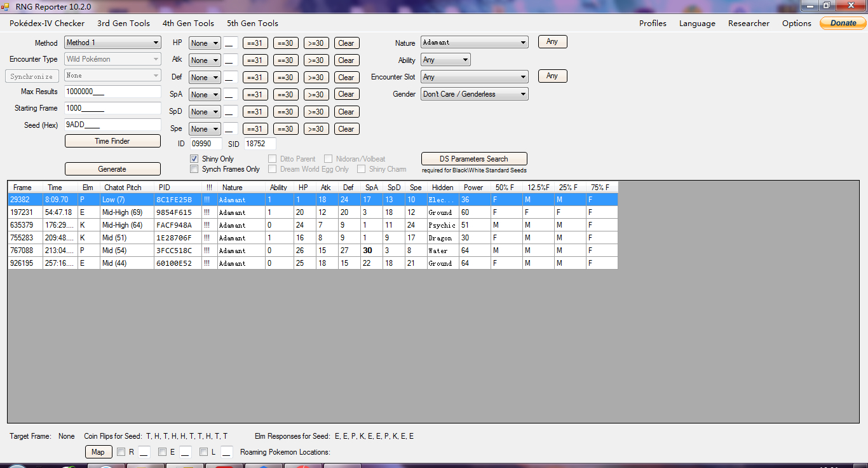The height and width of the screenshot is (468, 868).
Task: Click the Max Results input field
Action: point(112,92)
